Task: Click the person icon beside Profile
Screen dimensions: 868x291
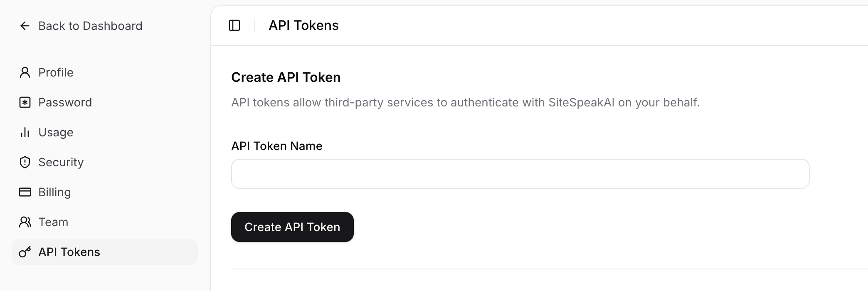Action: pos(25,72)
